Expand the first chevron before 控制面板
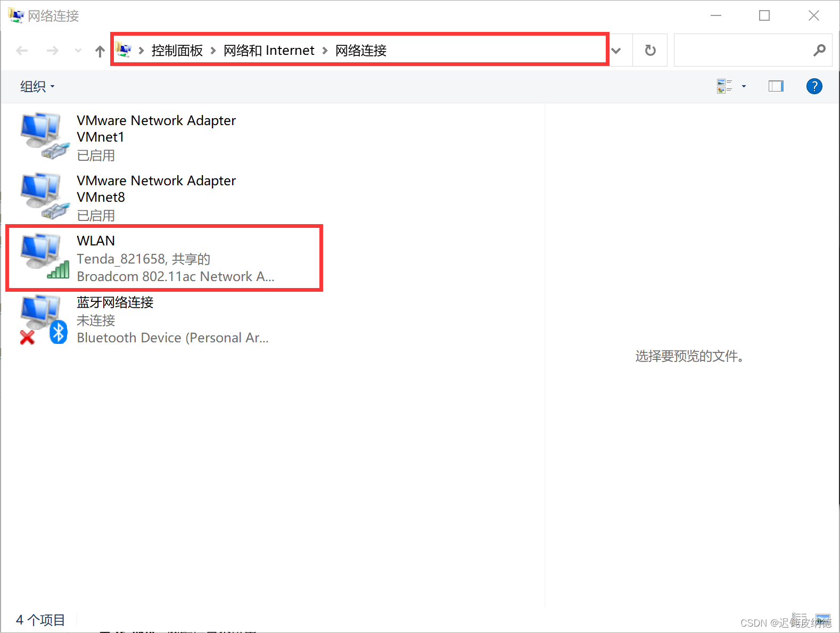 [x=141, y=51]
